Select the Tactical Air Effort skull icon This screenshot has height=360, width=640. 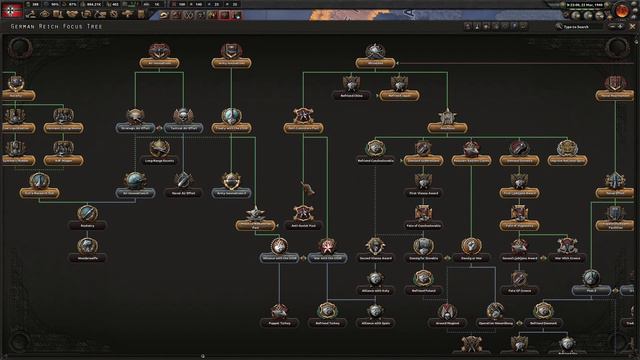[x=183, y=116]
